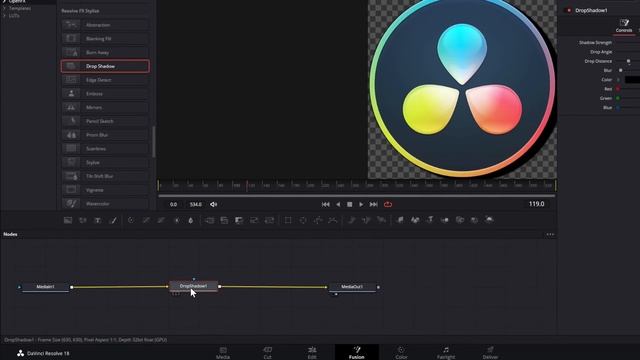Add an Image Plane 3D node from toolbar
Screen dimensions: 640x360
[x=400, y=220]
